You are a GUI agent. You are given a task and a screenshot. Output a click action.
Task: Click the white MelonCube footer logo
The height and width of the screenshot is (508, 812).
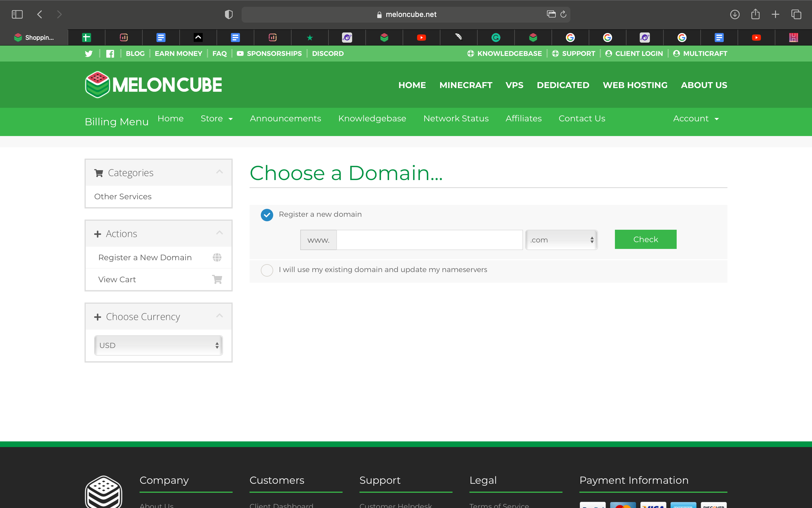coord(103,492)
